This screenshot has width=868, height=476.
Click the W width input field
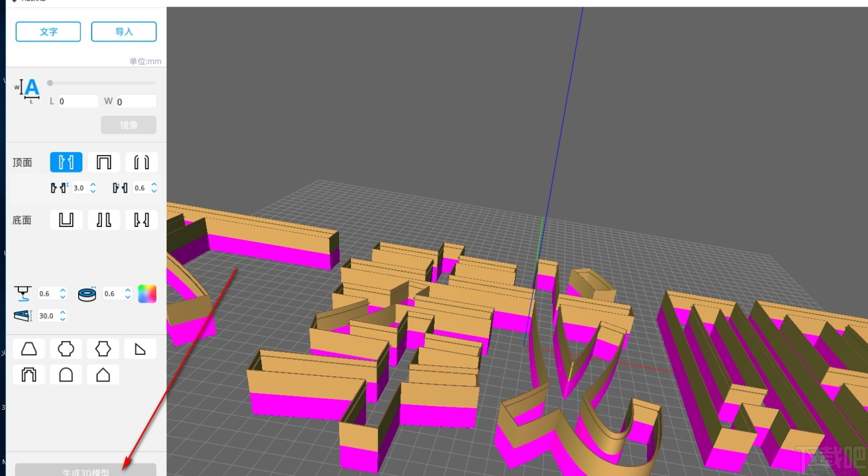click(x=136, y=101)
